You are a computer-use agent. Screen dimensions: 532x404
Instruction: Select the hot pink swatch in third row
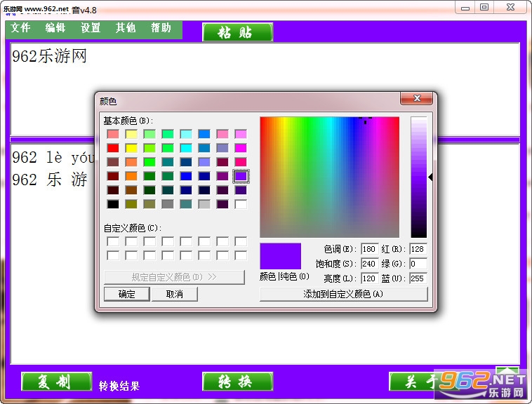pos(241,162)
